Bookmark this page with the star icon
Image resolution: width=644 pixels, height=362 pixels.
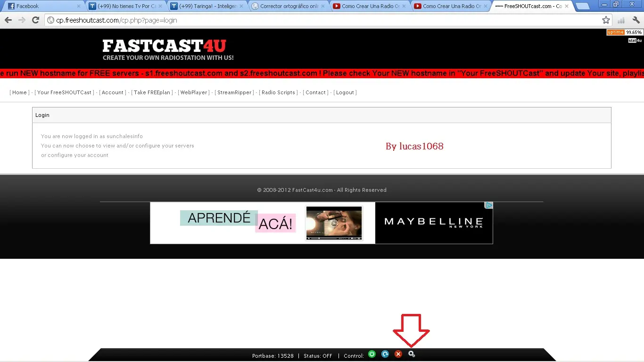click(x=606, y=20)
